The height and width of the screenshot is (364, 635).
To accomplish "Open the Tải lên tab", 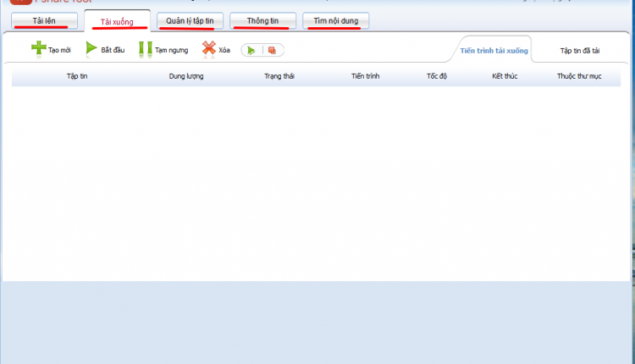I will [x=44, y=20].
